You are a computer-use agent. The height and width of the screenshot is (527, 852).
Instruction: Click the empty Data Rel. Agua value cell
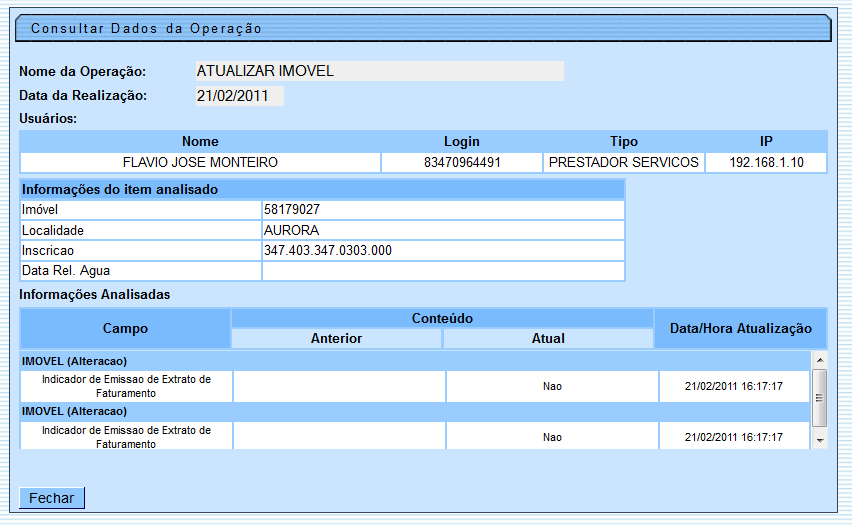click(x=442, y=271)
